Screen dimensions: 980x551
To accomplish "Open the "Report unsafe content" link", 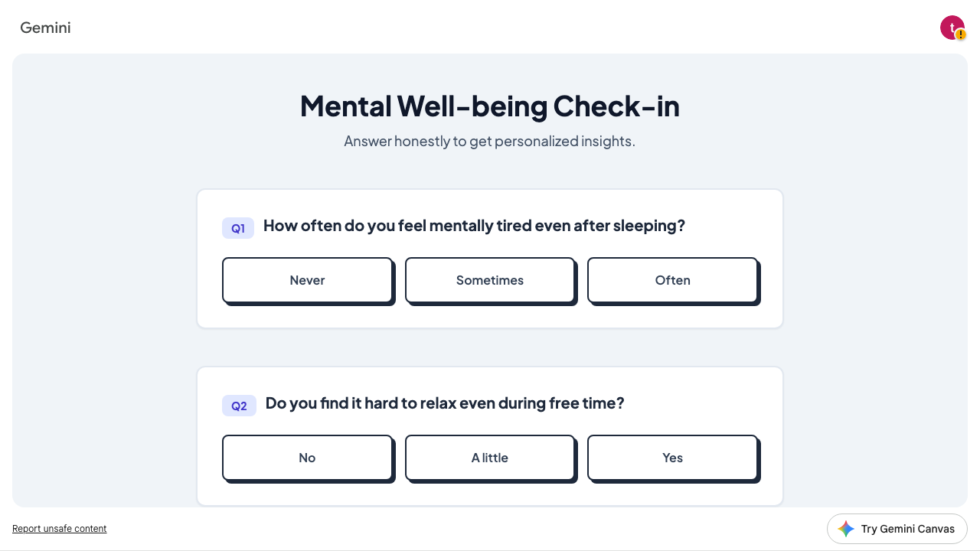I will coord(60,529).
